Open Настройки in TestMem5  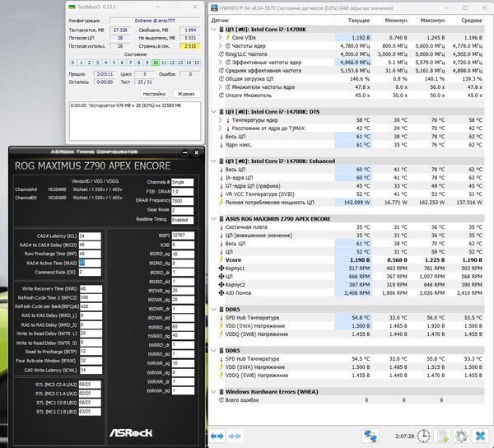154,94
